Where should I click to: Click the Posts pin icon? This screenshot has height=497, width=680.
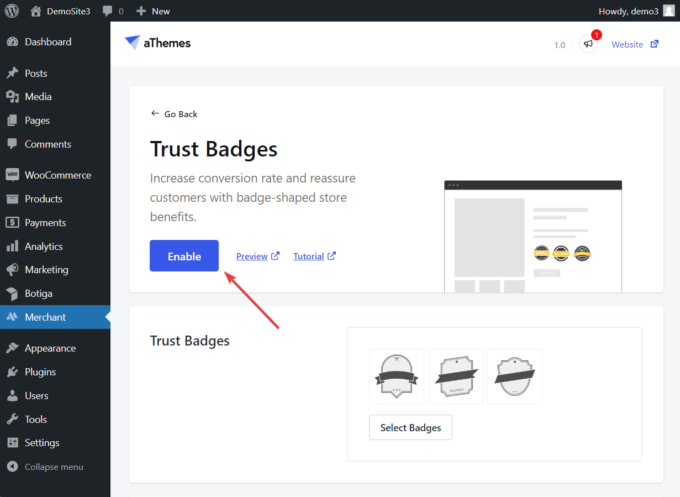[x=12, y=73]
